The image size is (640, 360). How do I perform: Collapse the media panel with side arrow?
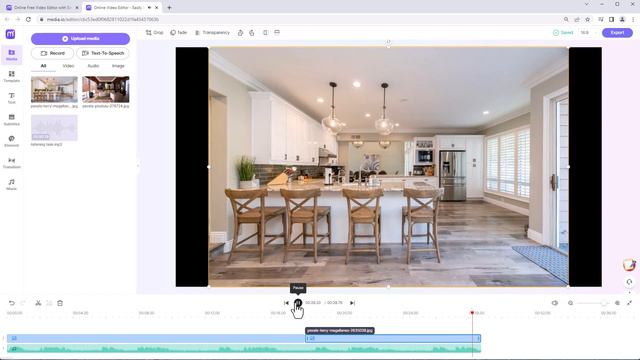pyautogui.click(x=138, y=165)
